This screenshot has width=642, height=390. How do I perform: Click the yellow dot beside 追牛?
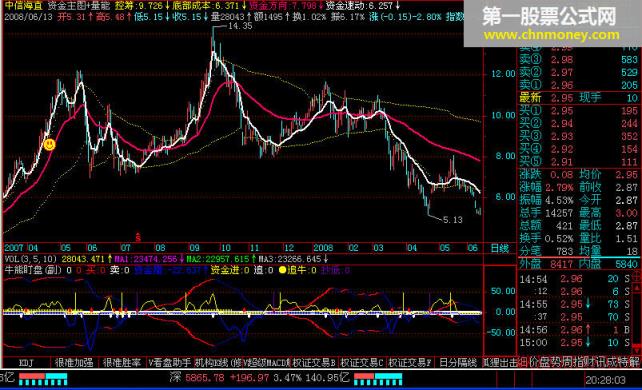(282, 270)
